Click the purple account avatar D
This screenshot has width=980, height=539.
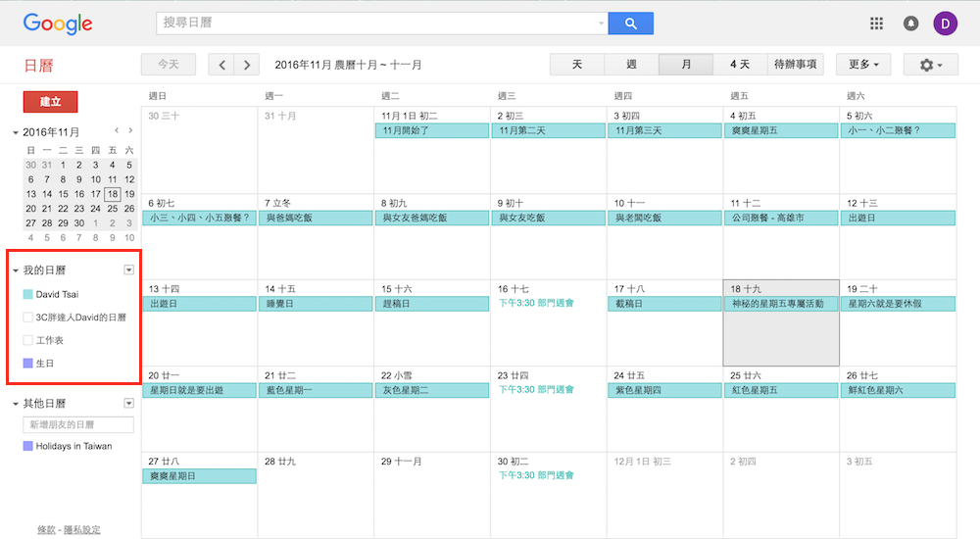pyautogui.click(x=946, y=24)
